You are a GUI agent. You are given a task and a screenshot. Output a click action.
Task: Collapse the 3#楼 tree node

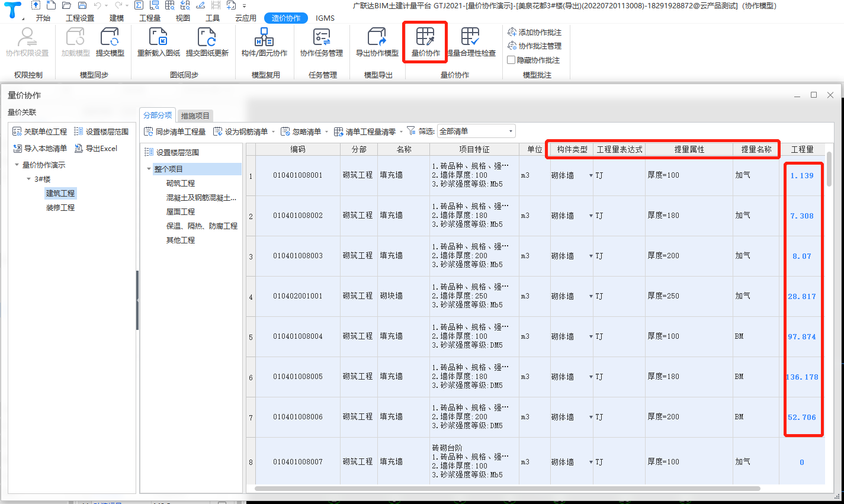[28, 179]
